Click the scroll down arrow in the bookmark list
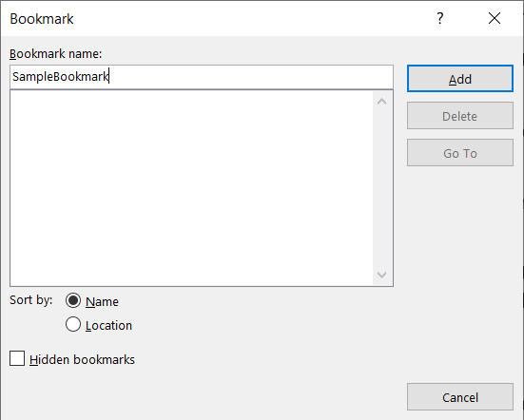524x420 pixels. point(382,275)
